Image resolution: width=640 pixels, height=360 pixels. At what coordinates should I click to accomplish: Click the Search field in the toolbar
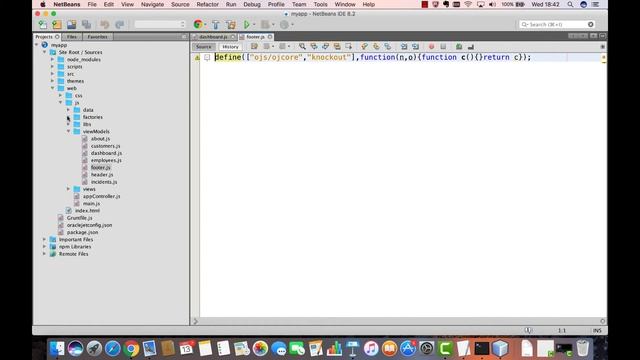(557, 24)
